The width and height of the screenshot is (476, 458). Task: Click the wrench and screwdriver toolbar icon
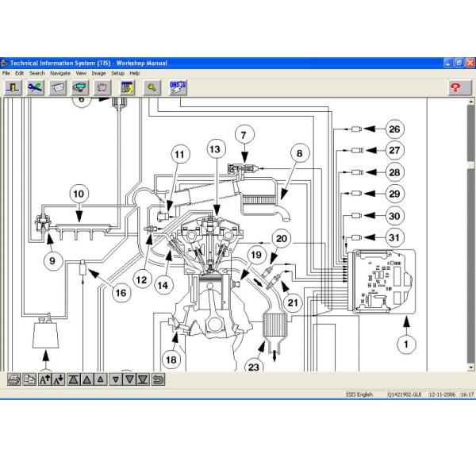coord(36,88)
